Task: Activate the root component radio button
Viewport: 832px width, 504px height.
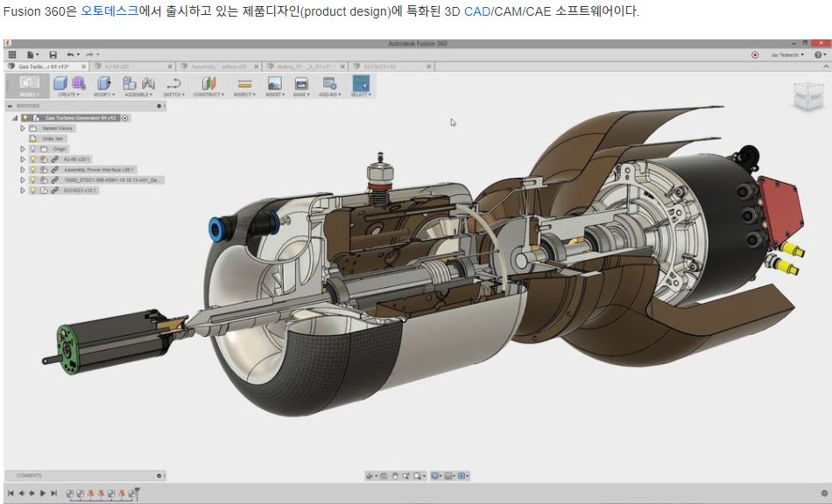Action: coord(125,117)
